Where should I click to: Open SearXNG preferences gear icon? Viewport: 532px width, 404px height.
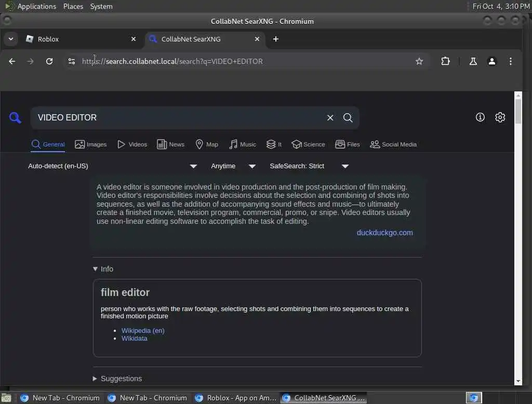tap(500, 117)
